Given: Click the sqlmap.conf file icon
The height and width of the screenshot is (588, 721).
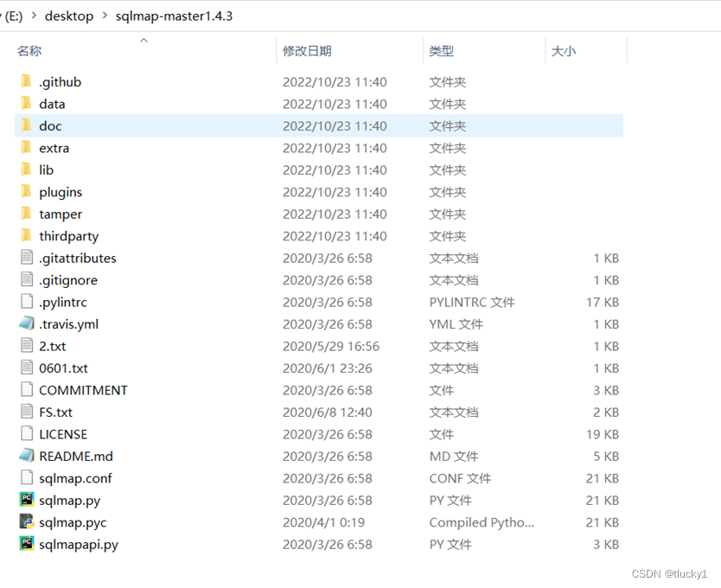Looking at the screenshot, I should [27, 478].
